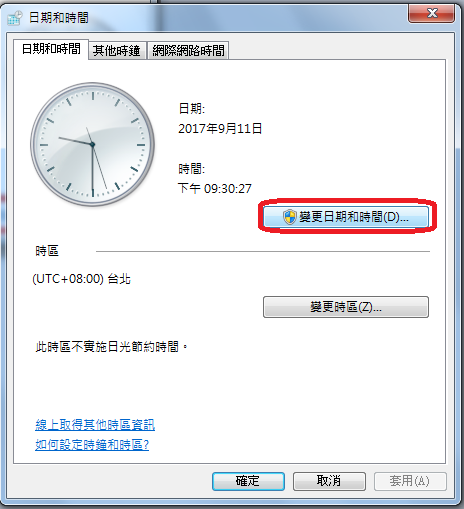Open the 變更日期和時間(D)... dialog
Image resolution: width=464 pixels, height=509 pixels.
[346, 217]
